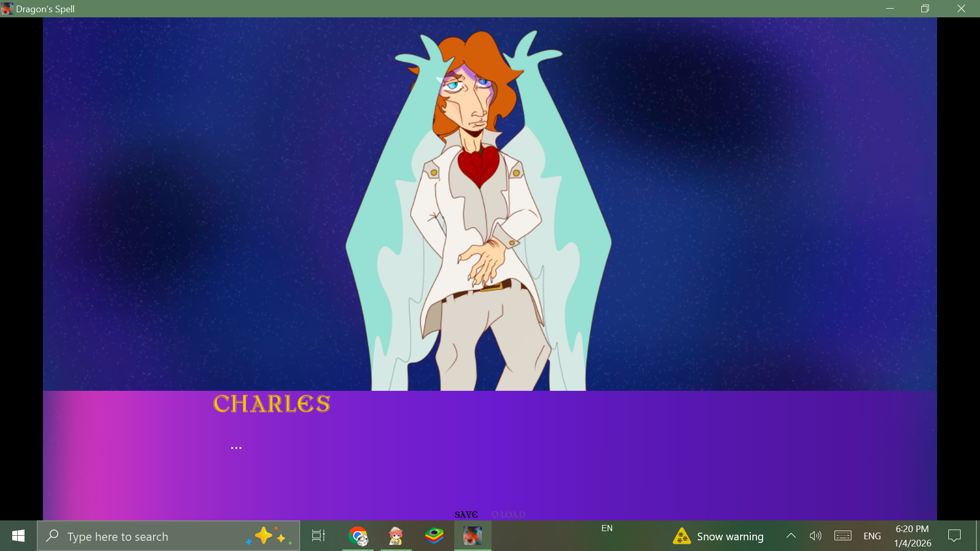Open the ENG input language switcher
Viewport: 980px width, 551px height.
tap(872, 536)
